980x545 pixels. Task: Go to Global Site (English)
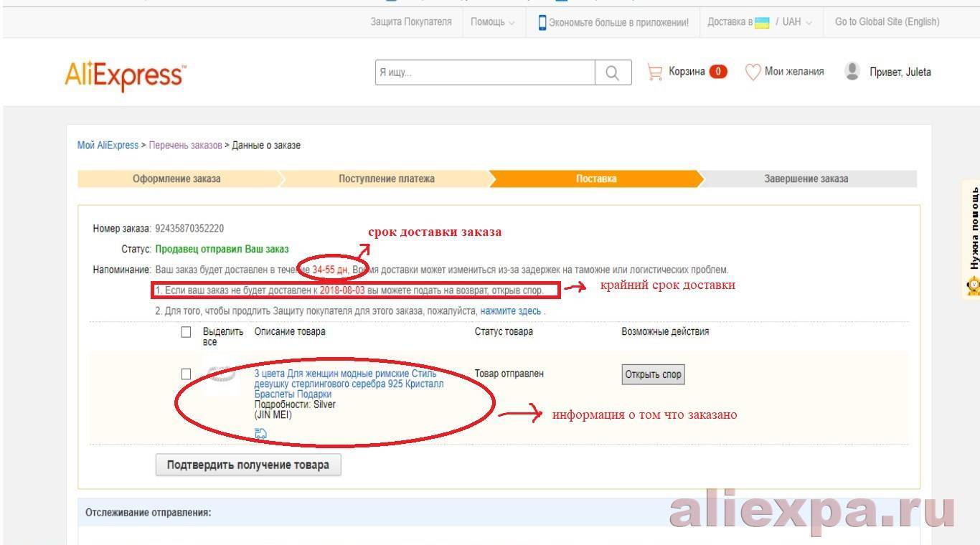click(x=887, y=22)
